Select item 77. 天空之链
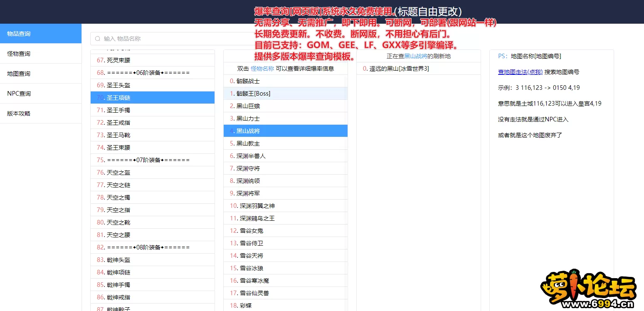This screenshot has width=644, height=311. [x=153, y=185]
